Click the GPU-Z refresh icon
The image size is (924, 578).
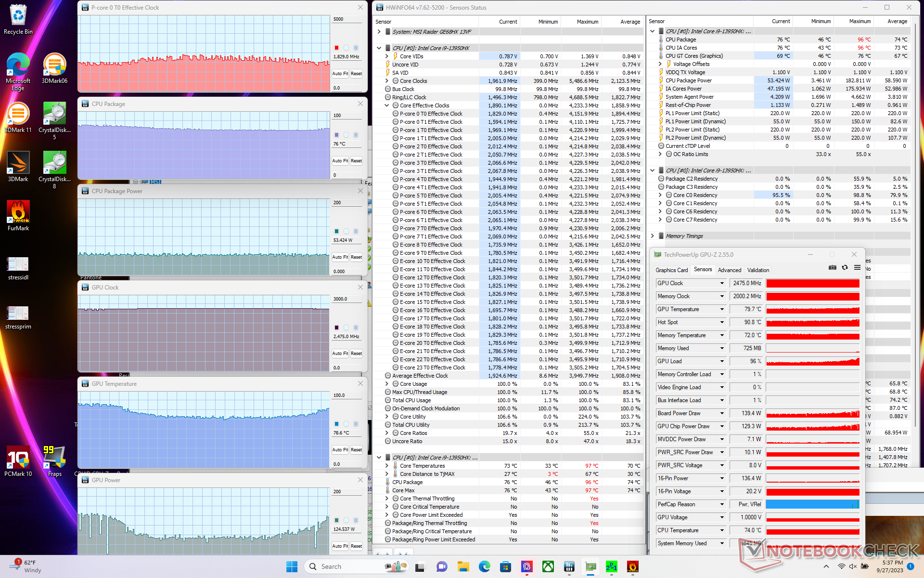pos(845,267)
